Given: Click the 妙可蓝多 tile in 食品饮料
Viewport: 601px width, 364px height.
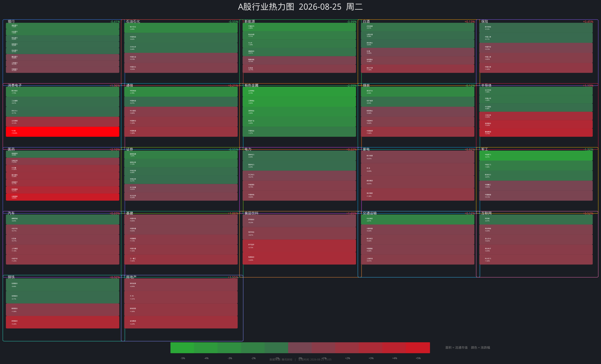Looking at the screenshot, I should pos(299,246).
